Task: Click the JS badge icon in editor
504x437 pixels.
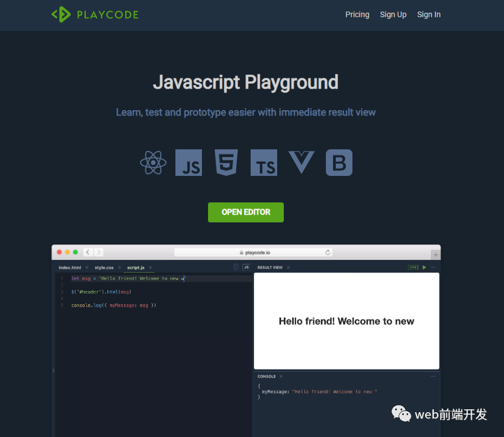Action: (x=246, y=268)
